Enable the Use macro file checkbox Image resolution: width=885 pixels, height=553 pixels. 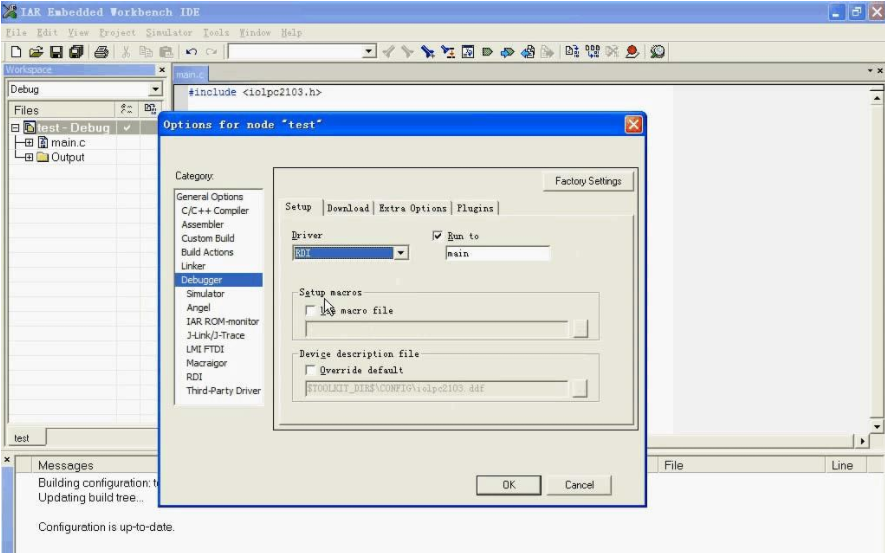[x=310, y=310]
